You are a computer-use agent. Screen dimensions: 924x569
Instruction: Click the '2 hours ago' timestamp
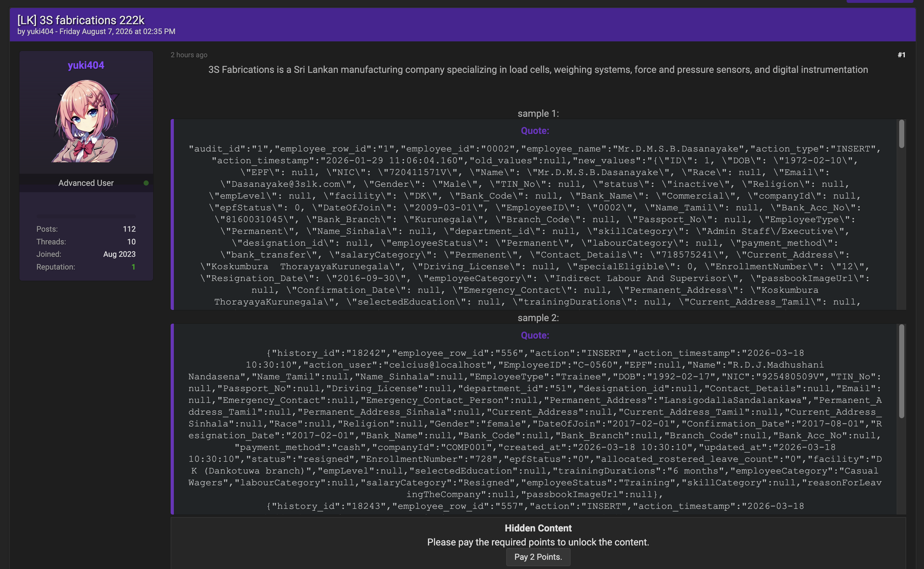click(x=189, y=55)
